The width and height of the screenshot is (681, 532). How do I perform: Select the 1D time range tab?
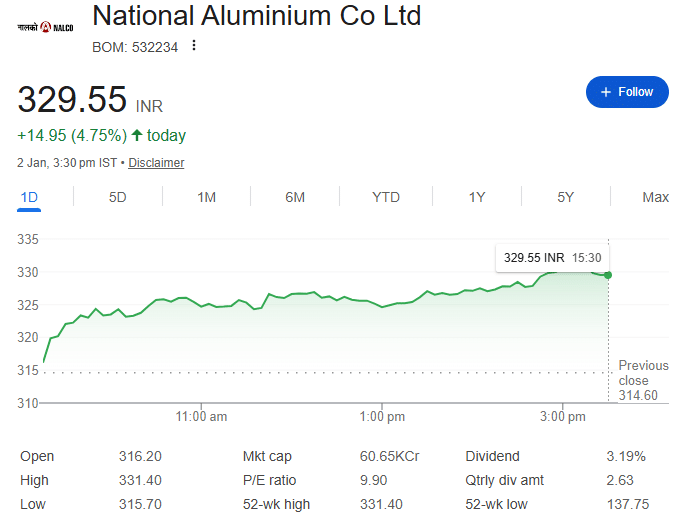tap(29, 197)
